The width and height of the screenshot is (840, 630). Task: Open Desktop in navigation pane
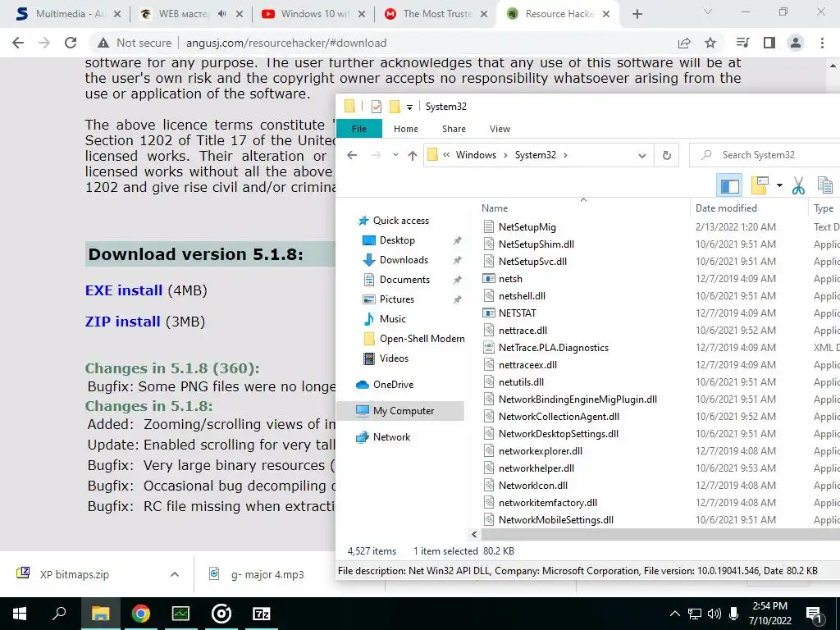coord(397,240)
